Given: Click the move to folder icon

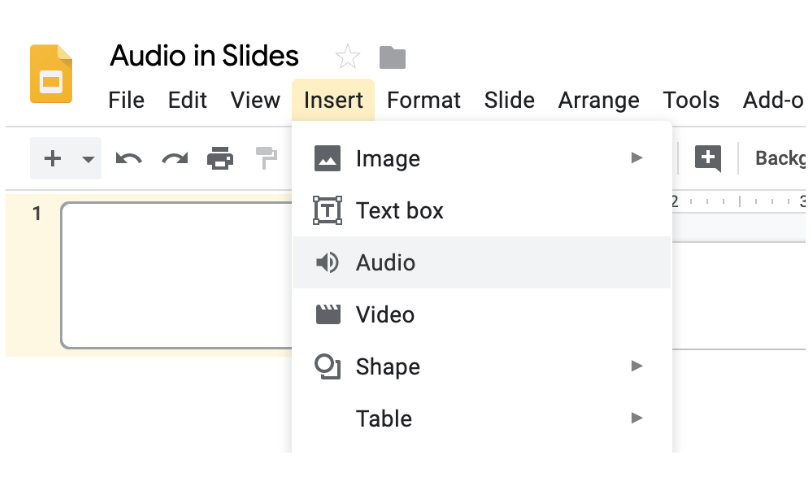Looking at the screenshot, I should point(392,57).
